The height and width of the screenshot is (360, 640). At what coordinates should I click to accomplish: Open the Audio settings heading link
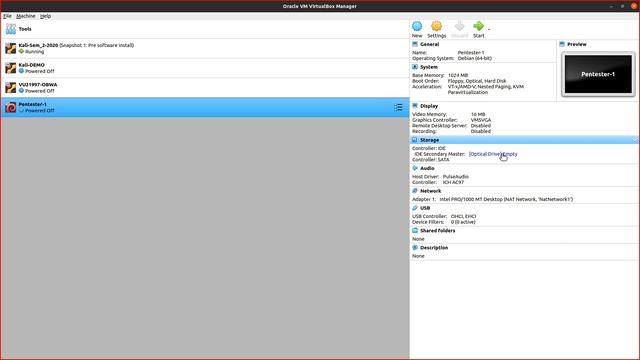(427, 168)
